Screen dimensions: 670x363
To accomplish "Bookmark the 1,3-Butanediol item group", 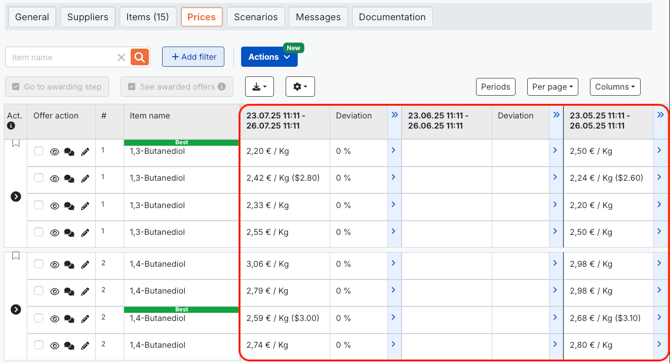I will coord(16,143).
